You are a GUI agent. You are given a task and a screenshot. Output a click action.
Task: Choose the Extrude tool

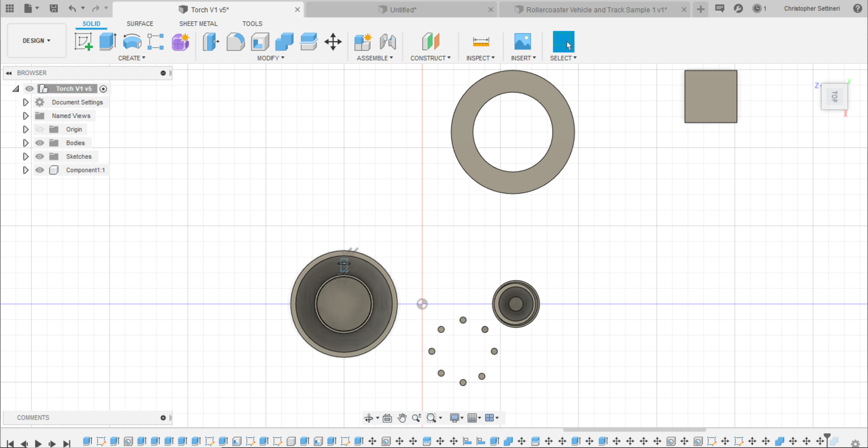[x=108, y=42]
